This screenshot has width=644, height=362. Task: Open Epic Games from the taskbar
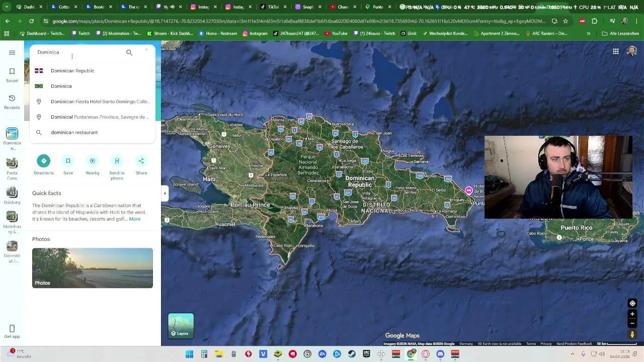pos(366,354)
